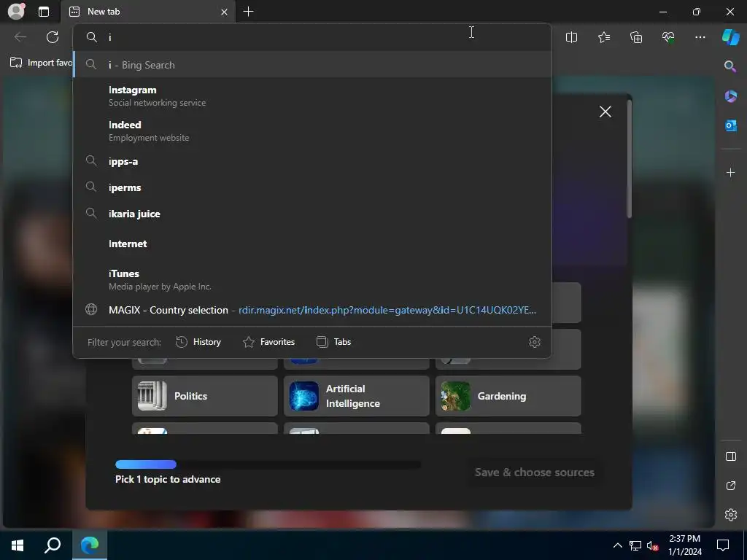
Task: Open the sidebar Microsoft 365 icon
Action: point(730,96)
